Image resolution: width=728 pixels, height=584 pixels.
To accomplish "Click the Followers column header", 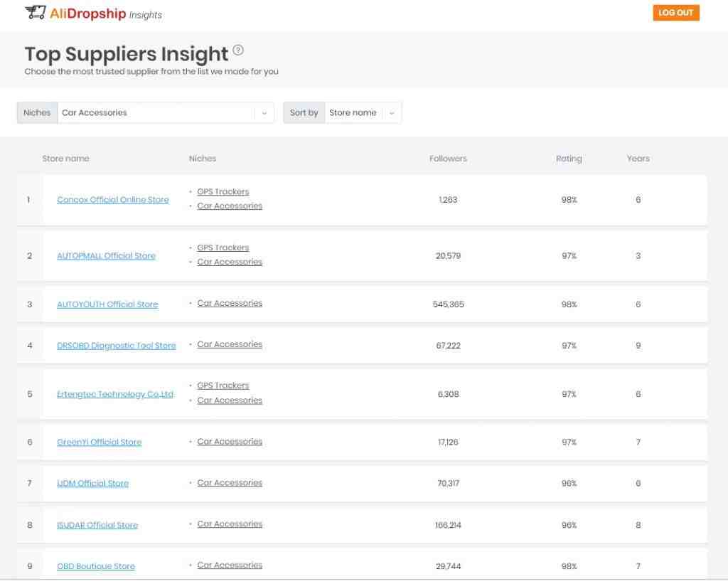I will point(448,159).
